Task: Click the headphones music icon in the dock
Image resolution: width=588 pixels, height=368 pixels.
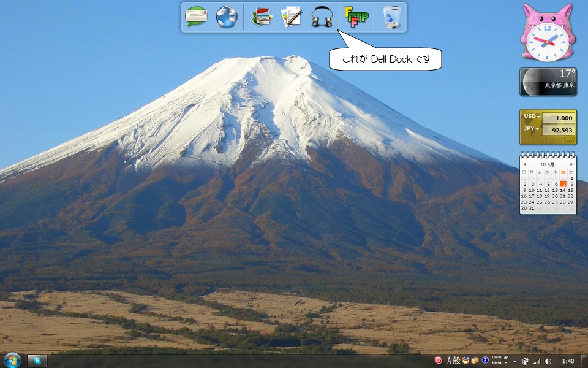Action: point(322,17)
